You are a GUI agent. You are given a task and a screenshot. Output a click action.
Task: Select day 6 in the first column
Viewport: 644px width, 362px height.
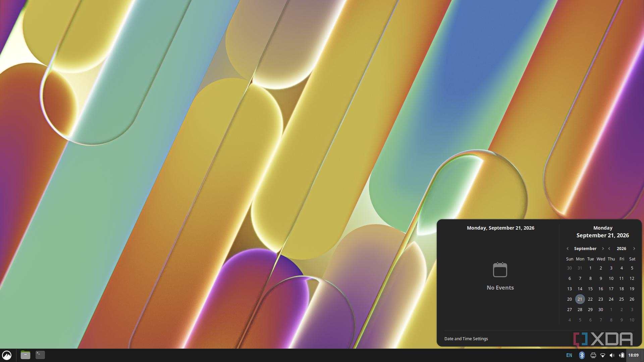coord(570,279)
